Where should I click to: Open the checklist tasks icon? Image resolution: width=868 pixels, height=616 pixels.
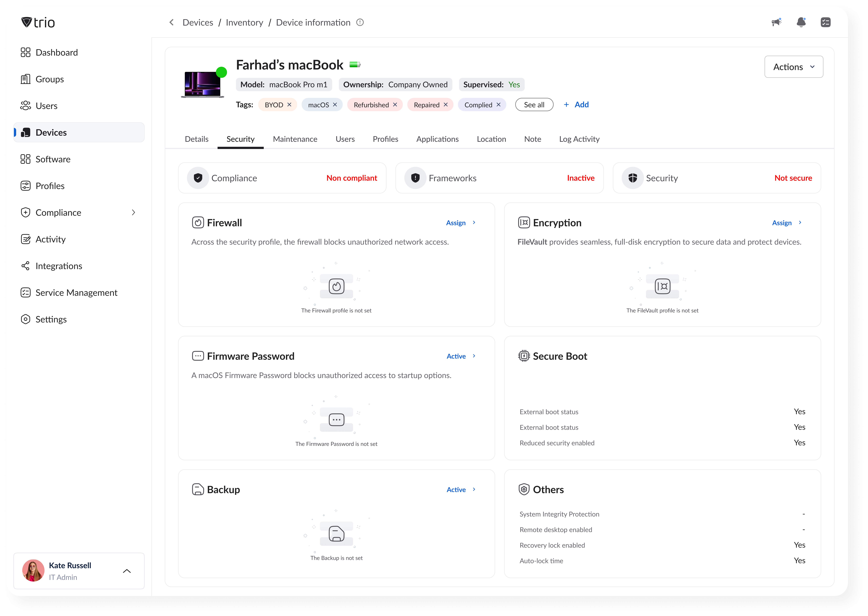(825, 22)
